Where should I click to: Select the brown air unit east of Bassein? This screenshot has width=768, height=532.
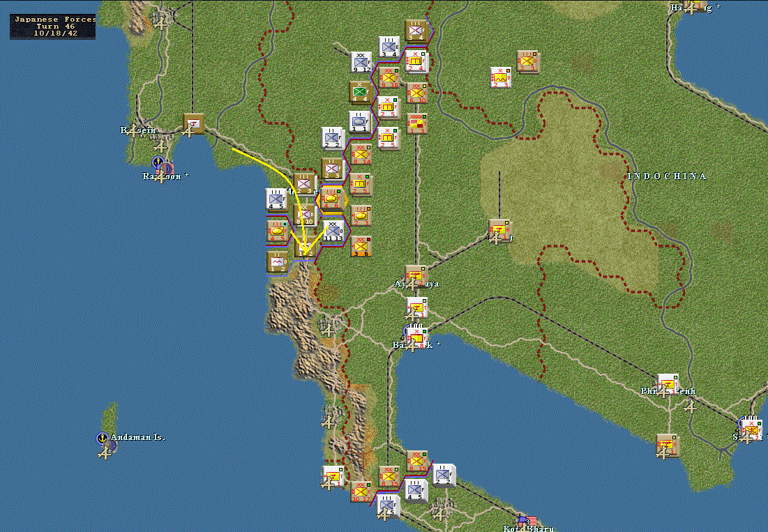pyautogui.click(x=193, y=123)
